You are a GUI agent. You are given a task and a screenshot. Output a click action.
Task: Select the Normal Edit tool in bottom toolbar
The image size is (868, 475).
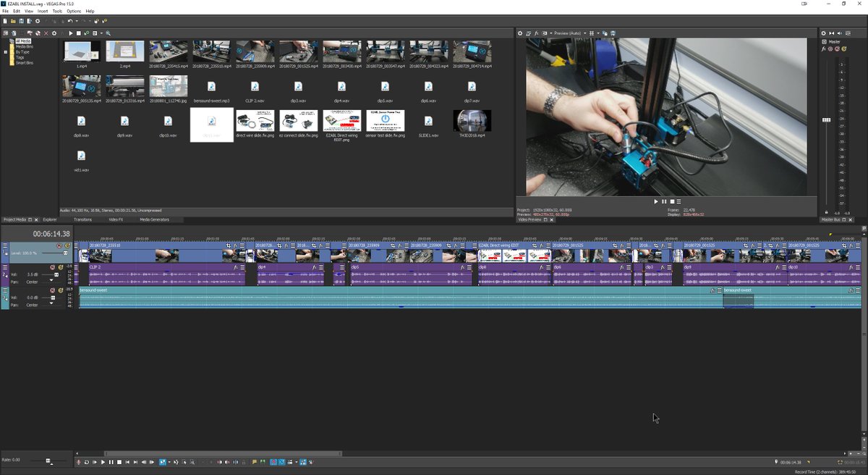point(163,462)
